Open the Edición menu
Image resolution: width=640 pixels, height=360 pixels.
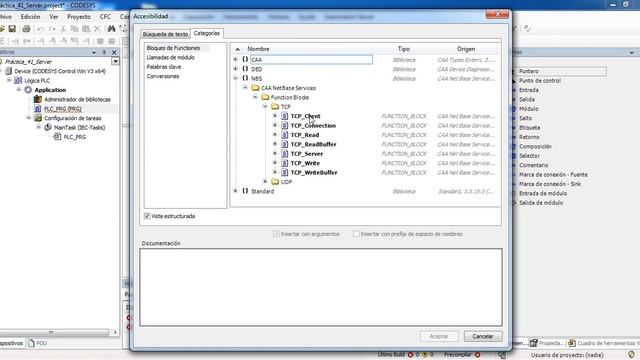(x=31, y=17)
